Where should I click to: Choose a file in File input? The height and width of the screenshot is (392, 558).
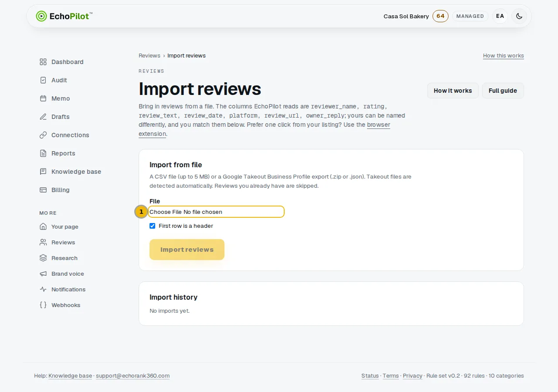pos(216,212)
